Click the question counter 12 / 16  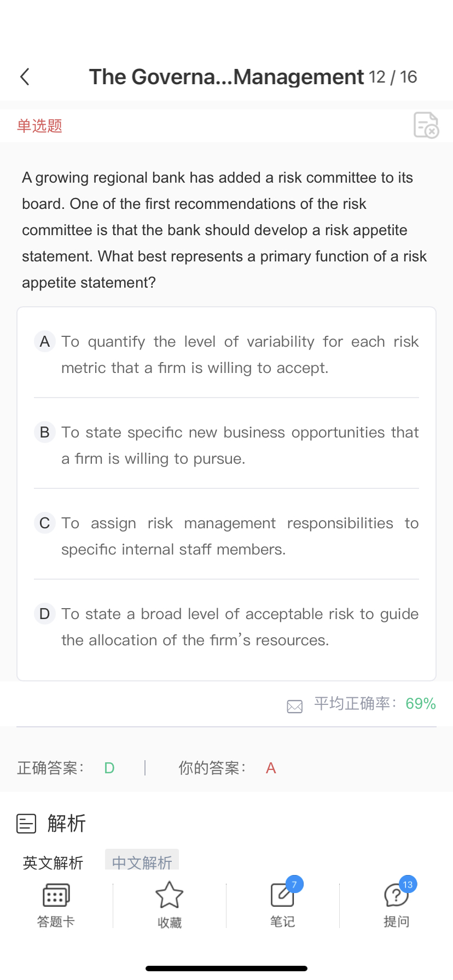(393, 77)
